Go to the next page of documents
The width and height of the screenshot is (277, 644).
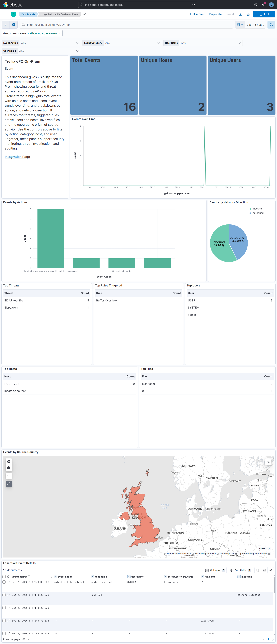tap(273, 639)
